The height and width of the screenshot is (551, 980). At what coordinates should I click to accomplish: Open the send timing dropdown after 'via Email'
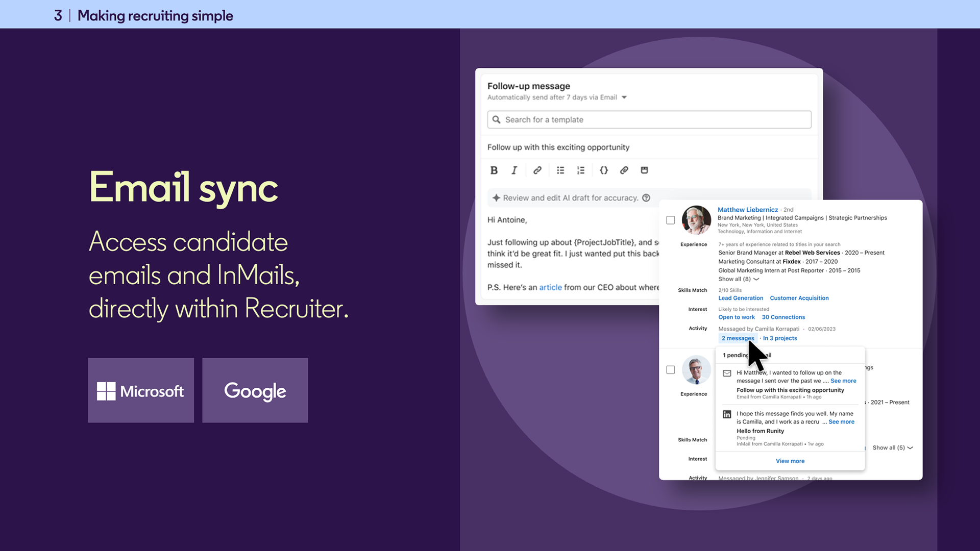[x=624, y=97]
